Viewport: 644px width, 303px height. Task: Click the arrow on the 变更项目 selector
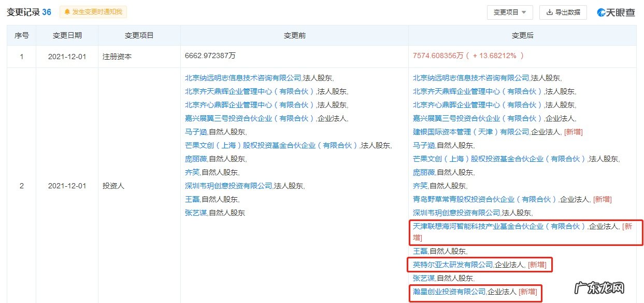tap(525, 12)
